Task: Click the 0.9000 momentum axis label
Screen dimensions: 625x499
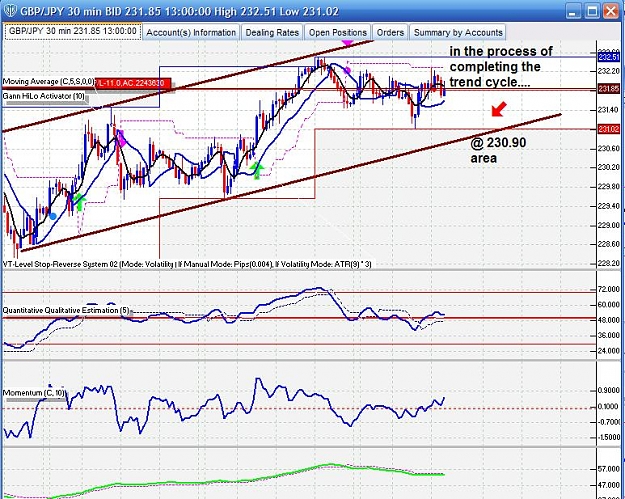Action: pyautogui.click(x=610, y=391)
